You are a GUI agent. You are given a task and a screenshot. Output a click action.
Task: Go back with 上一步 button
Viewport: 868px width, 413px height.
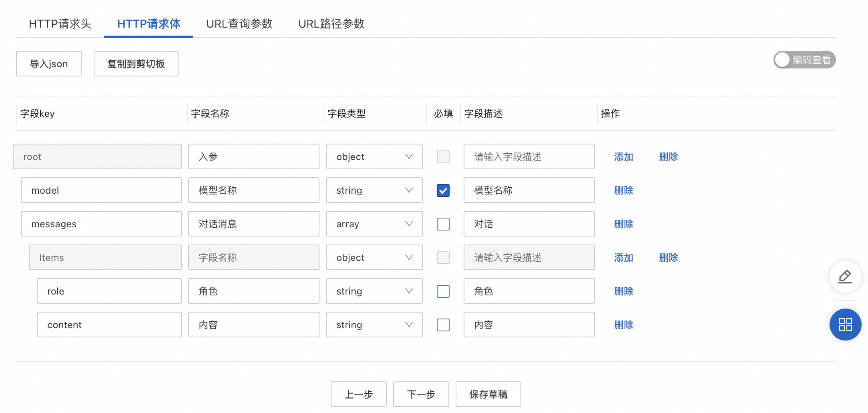tap(359, 394)
